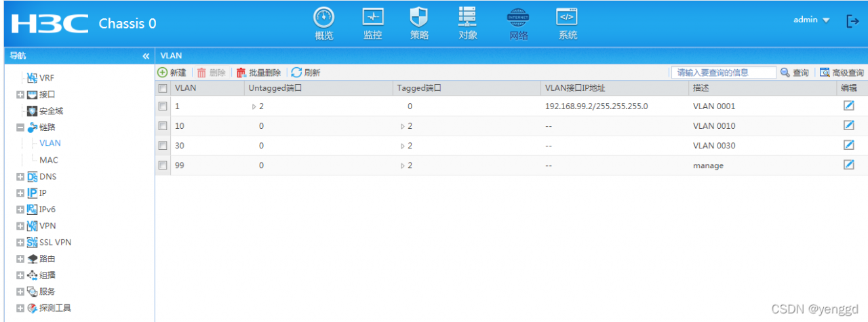Click the logout icon beside admin
The image size is (868, 322).
coord(853,21)
